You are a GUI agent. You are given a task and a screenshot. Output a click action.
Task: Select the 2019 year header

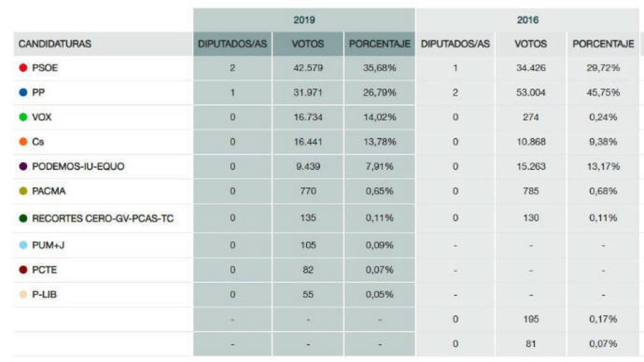(304, 20)
